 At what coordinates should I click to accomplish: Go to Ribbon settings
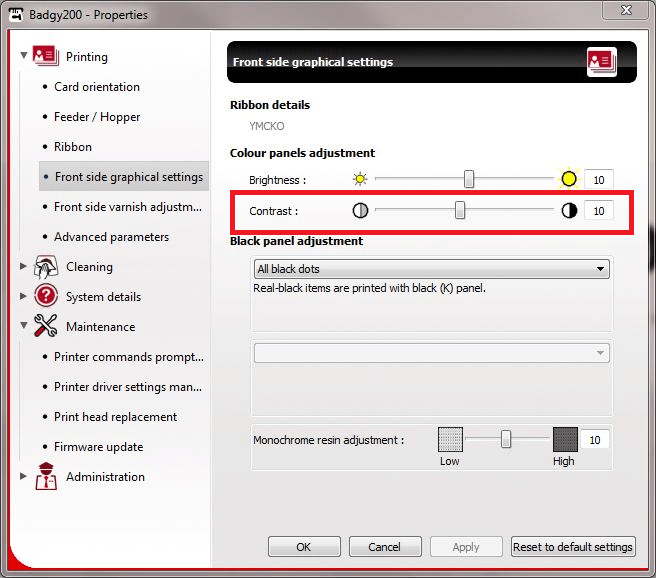click(73, 147)
